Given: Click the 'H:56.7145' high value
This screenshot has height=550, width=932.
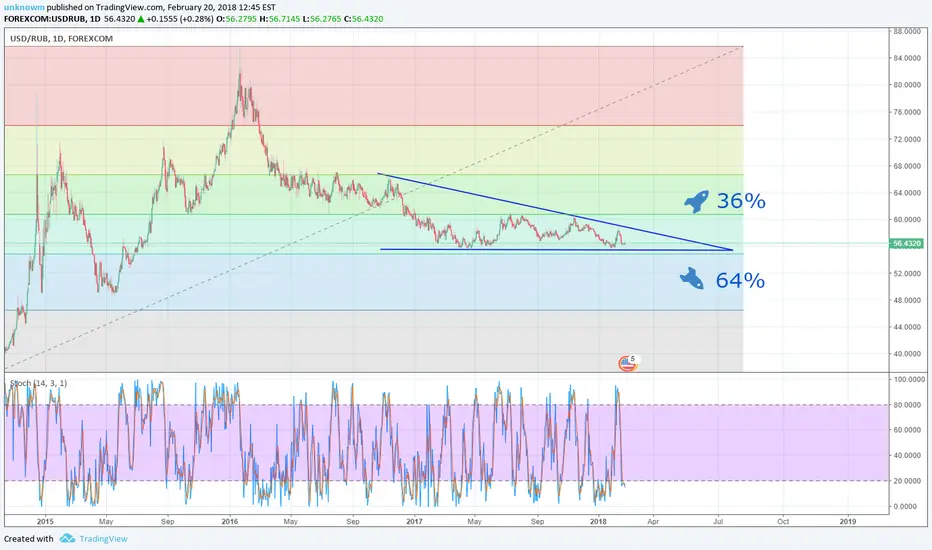Looking at the screenshot, I should (x=280, y=19).
